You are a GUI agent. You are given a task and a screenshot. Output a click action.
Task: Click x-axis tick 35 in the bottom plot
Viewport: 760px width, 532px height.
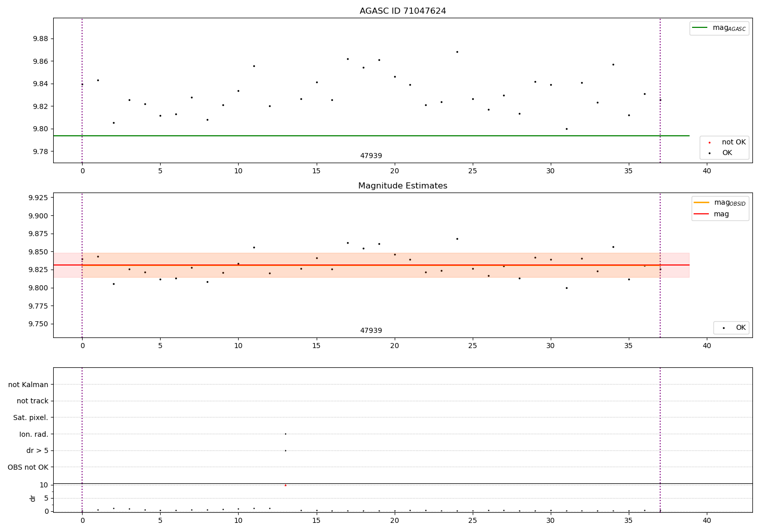pos(629,521)
